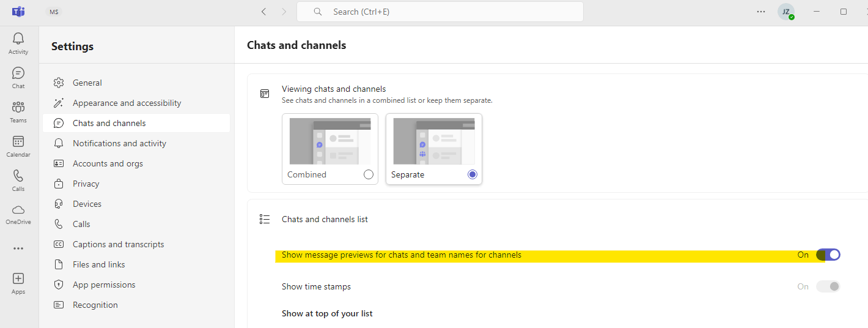Select the Separate radio button
Image resolution: width=868 pixels, height=328 pixels.
(x=472, y=174)
